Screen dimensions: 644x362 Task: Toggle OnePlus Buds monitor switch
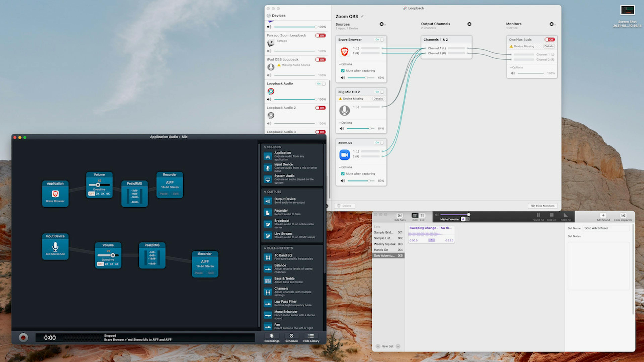[550, 40]
